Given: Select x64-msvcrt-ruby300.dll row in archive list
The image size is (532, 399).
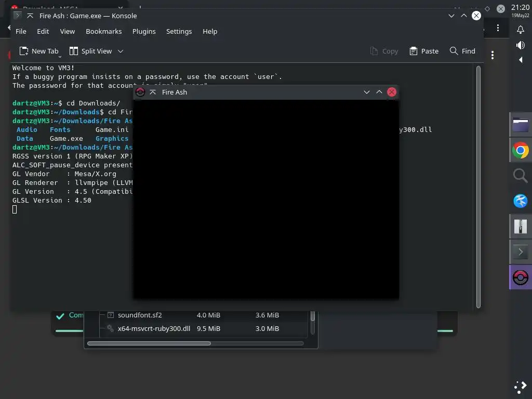Looking at the screenshot, I should (x=204, y=328).
